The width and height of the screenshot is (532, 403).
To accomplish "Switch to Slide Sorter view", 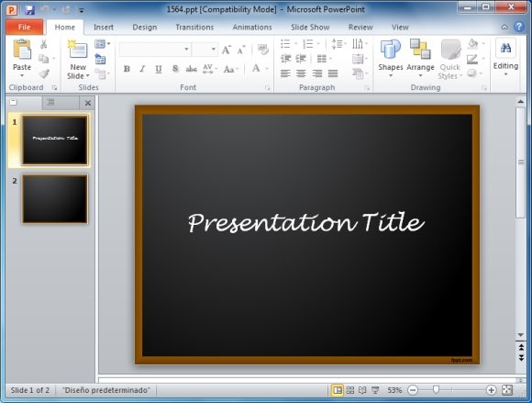I will (350, 390).
